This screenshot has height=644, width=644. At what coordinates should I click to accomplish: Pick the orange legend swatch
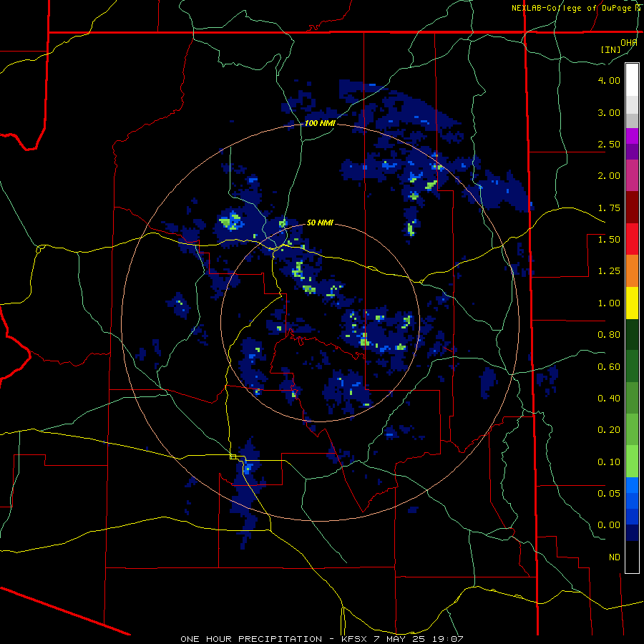(x=632, y=271)
